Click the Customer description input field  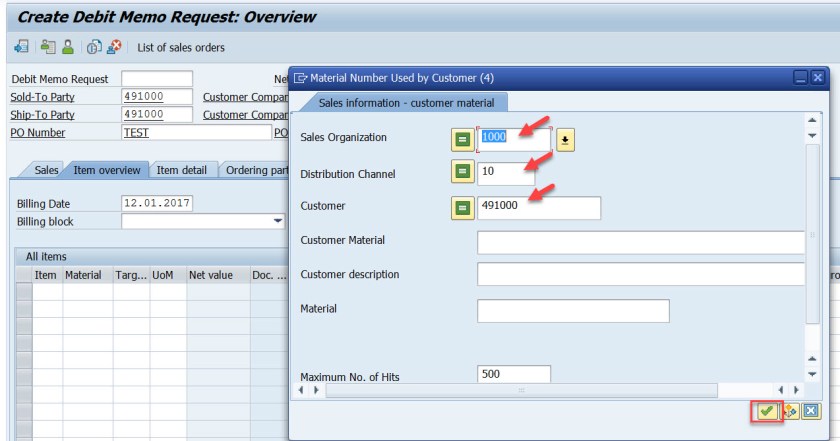(x=640, y=274)
